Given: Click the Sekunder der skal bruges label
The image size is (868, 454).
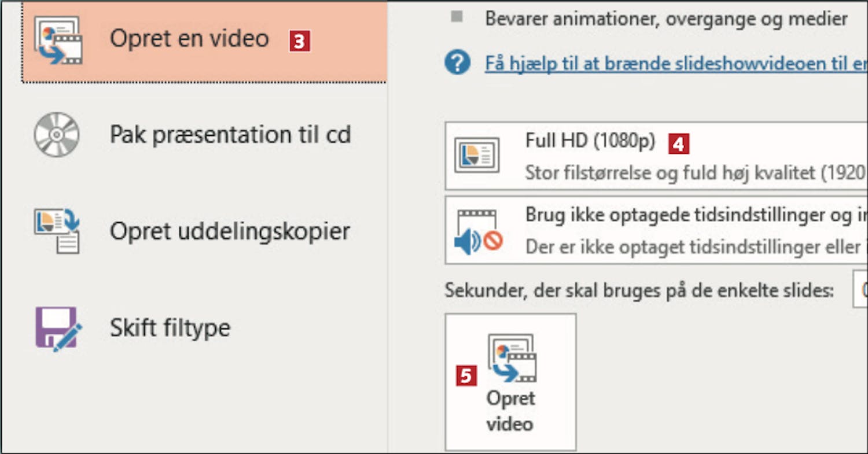Looking at the screenshot, I should point(639,291).
